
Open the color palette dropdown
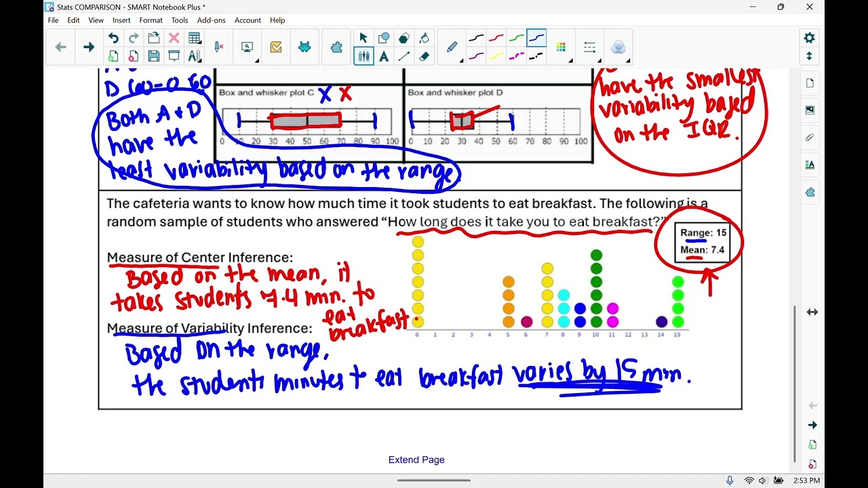(562, 47)
